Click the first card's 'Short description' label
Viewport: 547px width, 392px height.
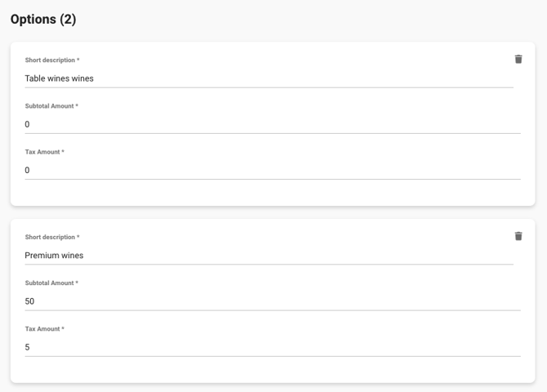(x=51, y=60)
